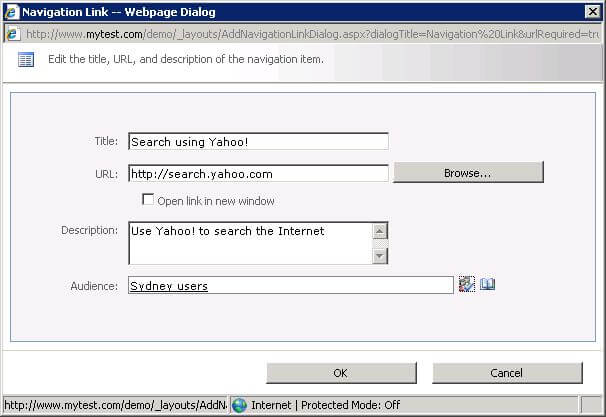The height and width of the screenshot is (417, 606).
Task: Click the page icon in address bar
Action: 13,34
